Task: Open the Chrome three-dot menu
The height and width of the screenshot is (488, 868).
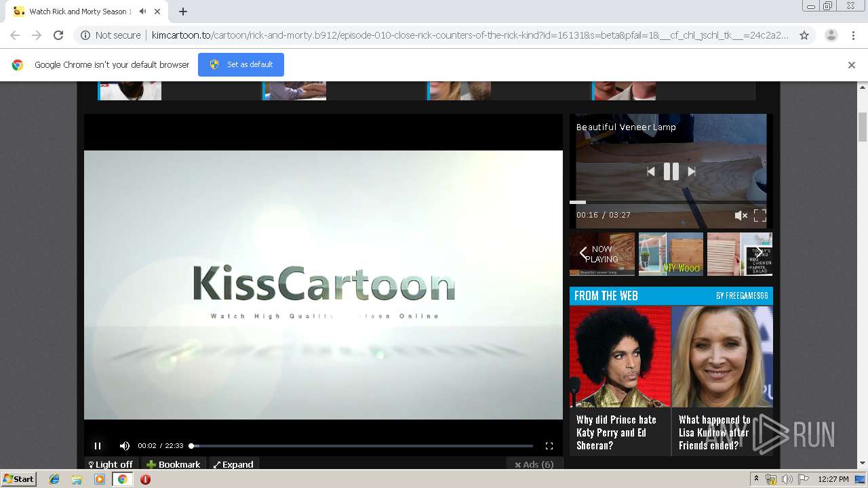Action: coord(853,35)
